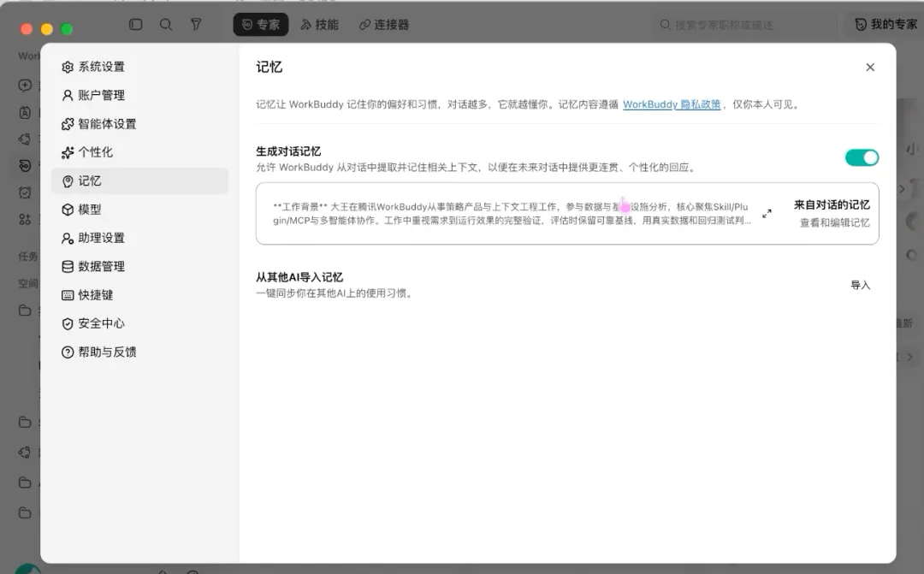
Task: Click 从其他AI导入记忆 heading text
Action: [299, 277]
